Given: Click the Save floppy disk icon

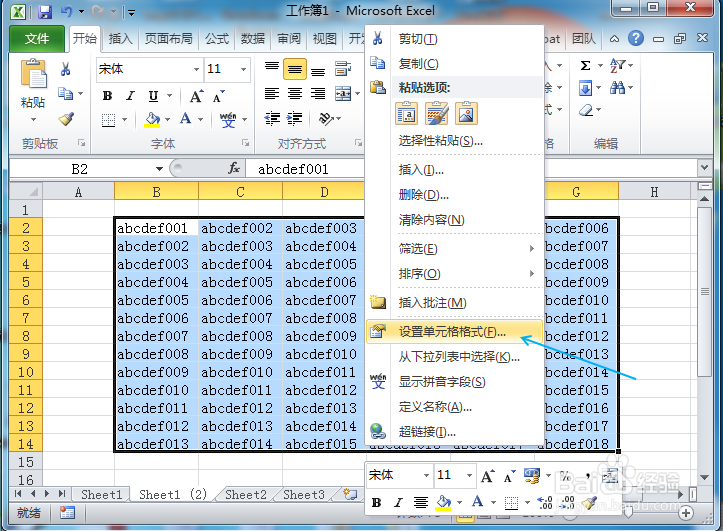Looking at the screenshot, I should (x=45, y=11).
